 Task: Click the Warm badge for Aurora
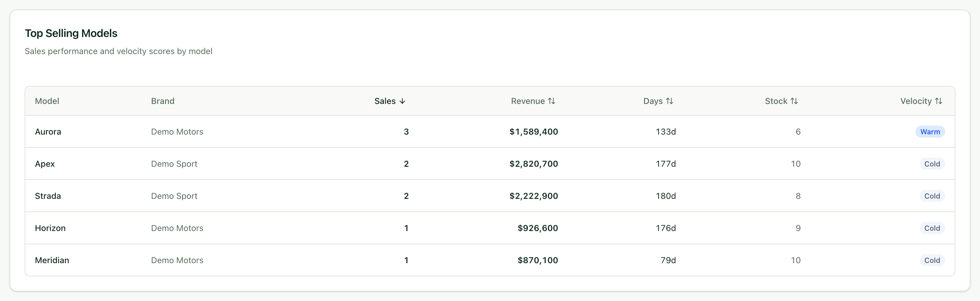pos(930,132)
